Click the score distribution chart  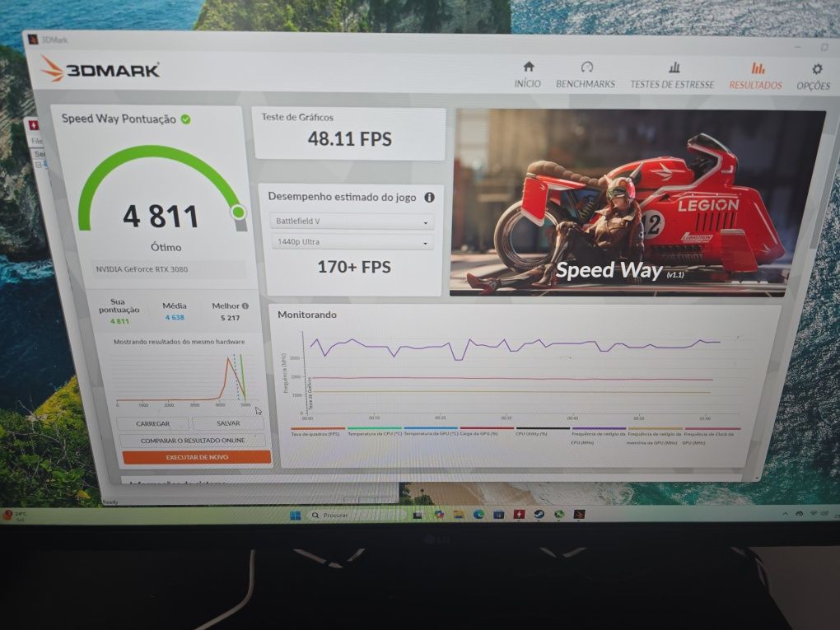(185, 379)
